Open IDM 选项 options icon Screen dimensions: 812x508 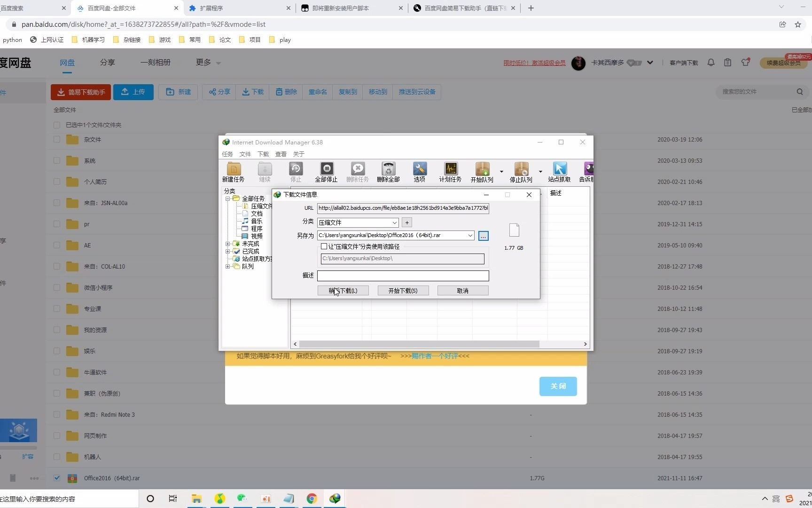[420, 172]
